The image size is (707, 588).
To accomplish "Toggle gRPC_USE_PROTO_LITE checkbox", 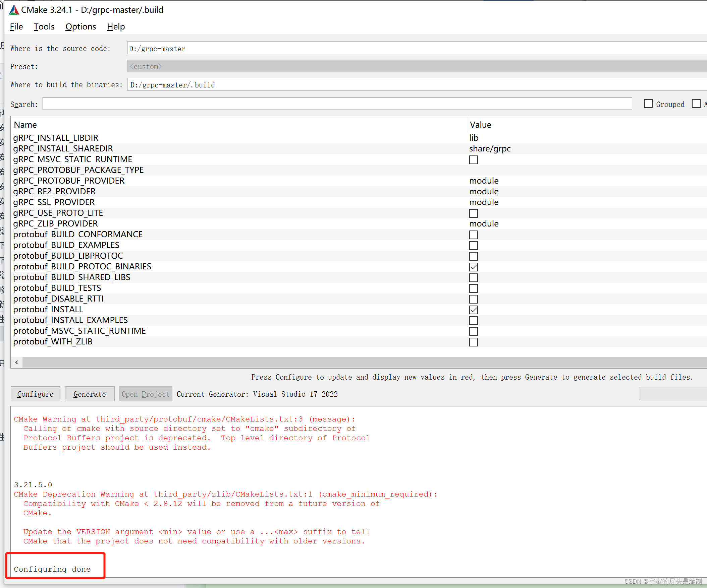I will [473, 213].
